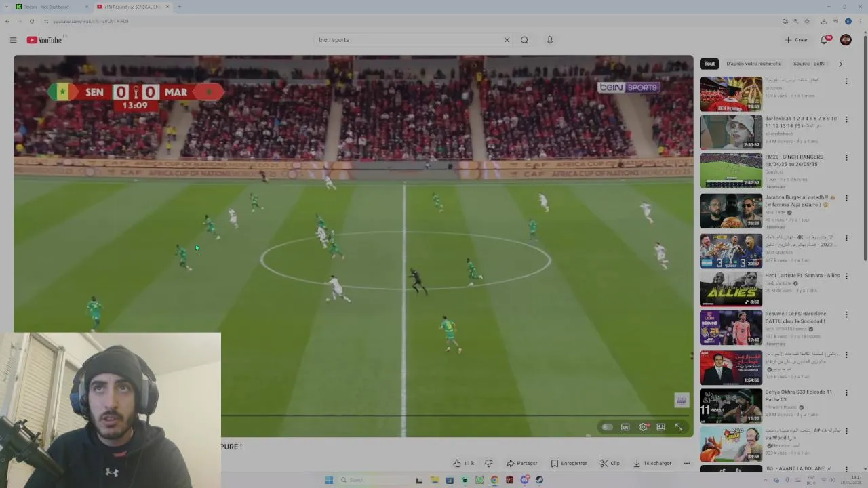Toggle subtitles in the video player

point(625,427)
